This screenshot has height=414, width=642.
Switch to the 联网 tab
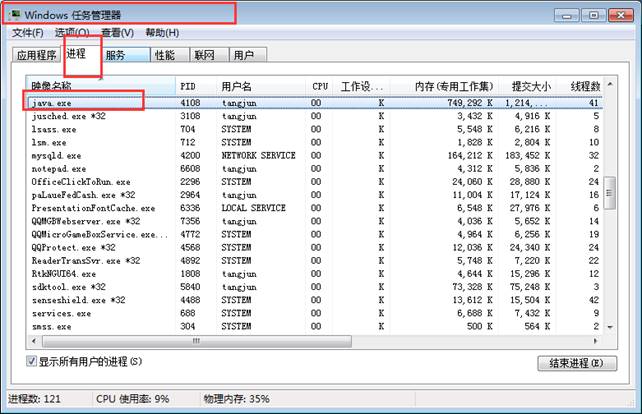209,55
